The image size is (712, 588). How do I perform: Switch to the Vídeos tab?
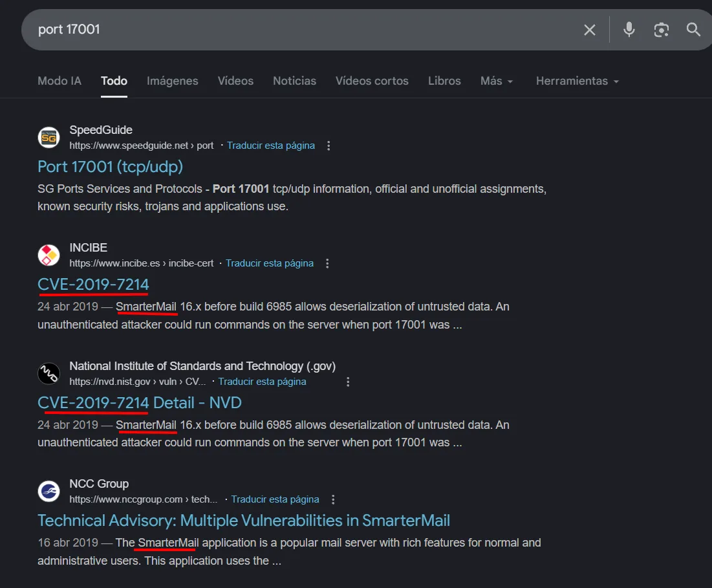tap(235, 81)
